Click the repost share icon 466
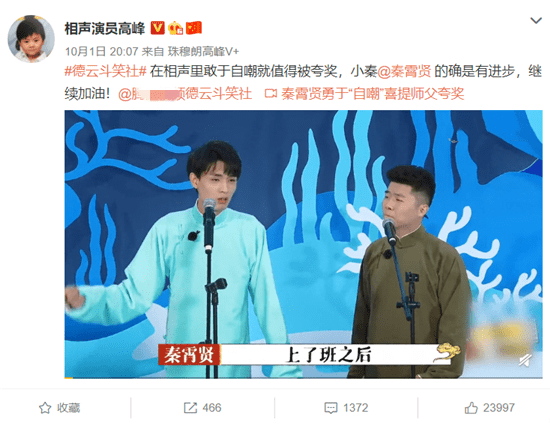 [x=202, y=408]
